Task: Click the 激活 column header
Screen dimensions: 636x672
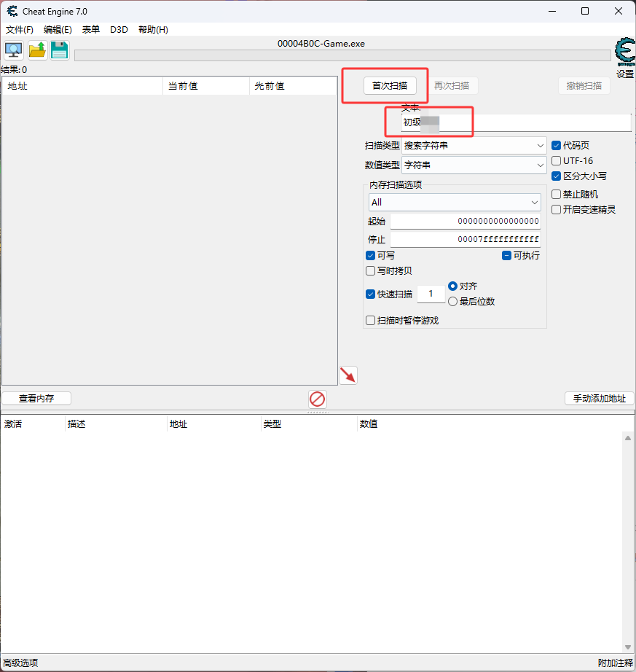Action: coord(33,424)
